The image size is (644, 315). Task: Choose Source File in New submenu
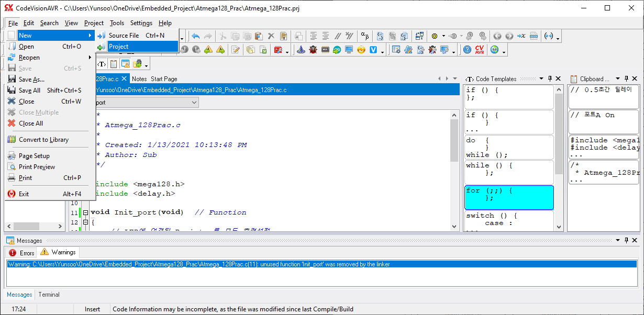pos(137,36)
